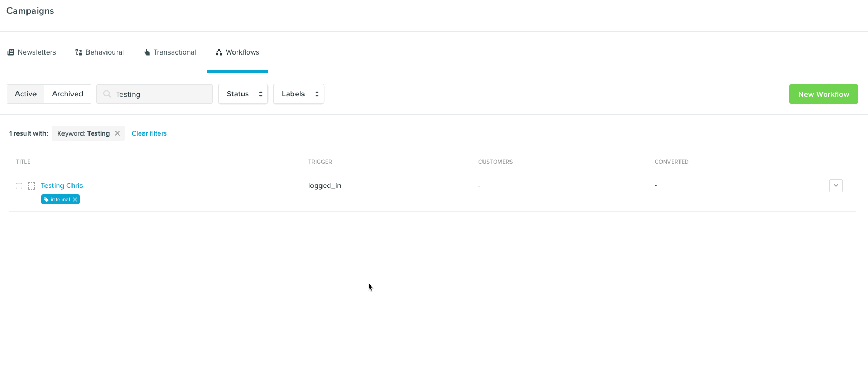Create a New Workflow
Image resolution: width=868 pixels, height=376 pixels.
[824, 94]
